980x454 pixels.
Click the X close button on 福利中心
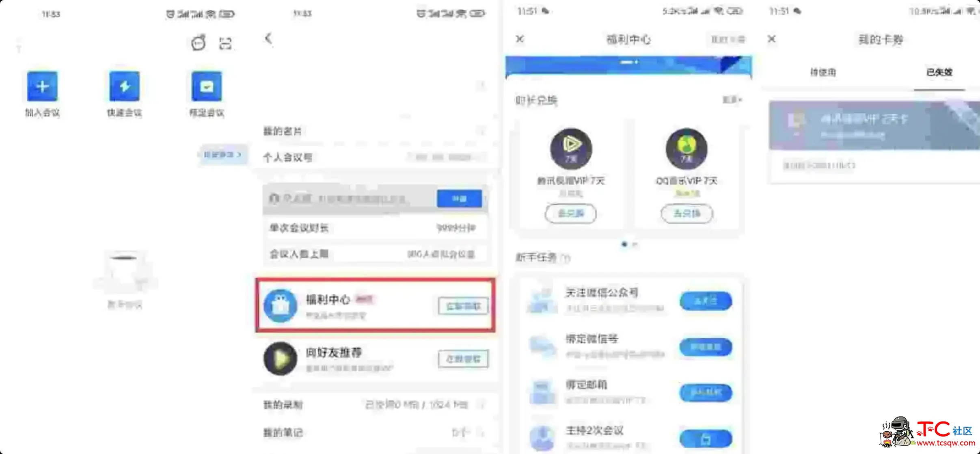[520, 39]
